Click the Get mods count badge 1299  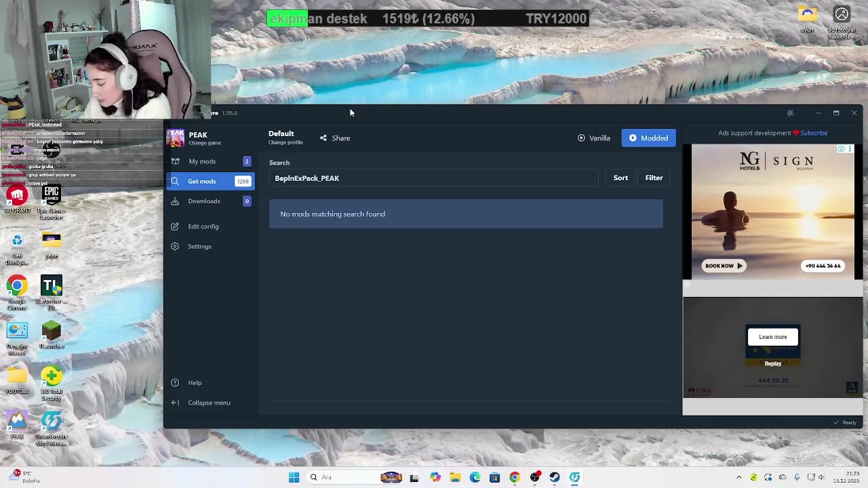243,181
